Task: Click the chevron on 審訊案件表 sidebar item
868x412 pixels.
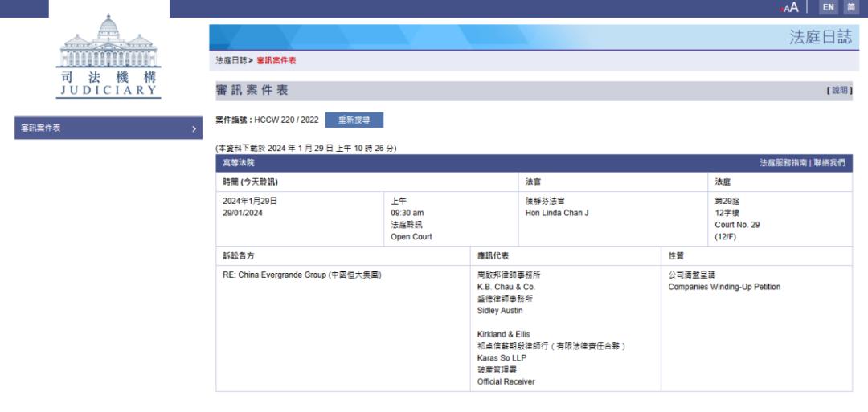Action: [x=194, y=128]
